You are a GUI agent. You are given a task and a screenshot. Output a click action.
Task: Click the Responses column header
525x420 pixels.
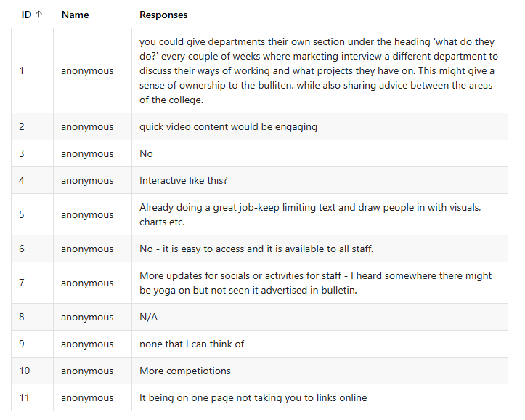point(163,15)
